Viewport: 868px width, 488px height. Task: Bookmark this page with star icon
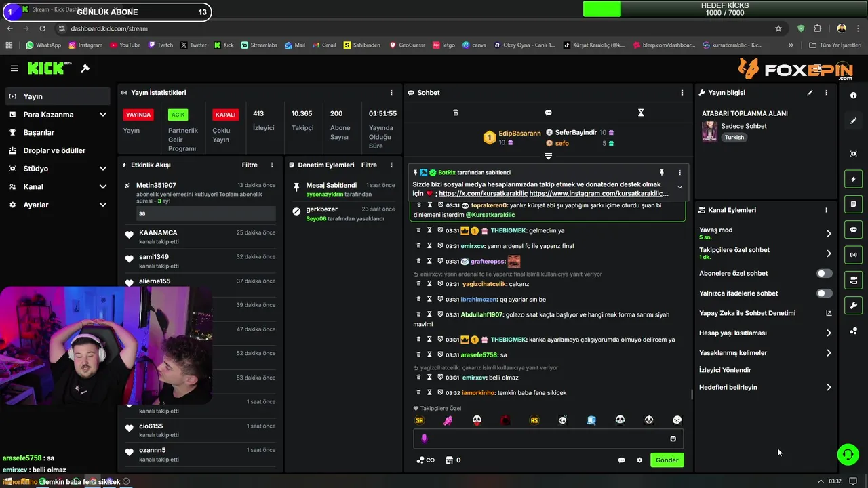coord(778,28)
